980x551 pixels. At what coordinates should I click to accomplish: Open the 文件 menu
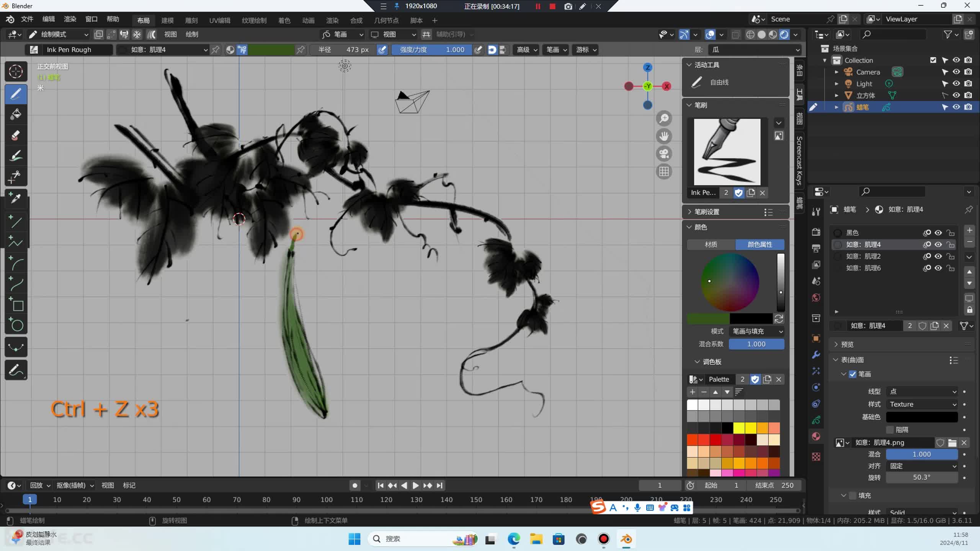[x=27, y=19]
